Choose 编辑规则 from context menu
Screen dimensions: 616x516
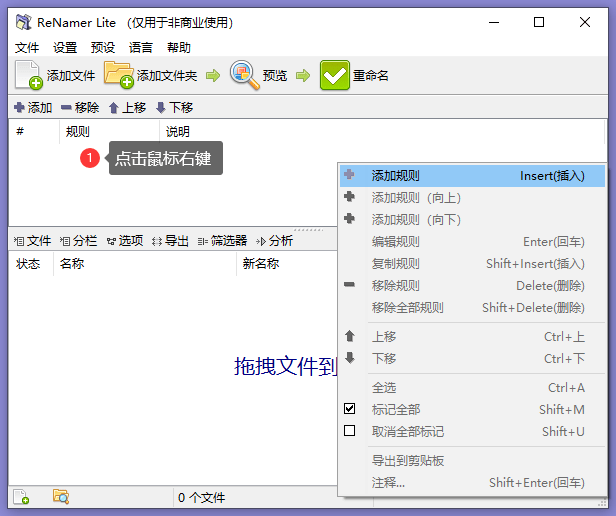(x=472, y=242)
